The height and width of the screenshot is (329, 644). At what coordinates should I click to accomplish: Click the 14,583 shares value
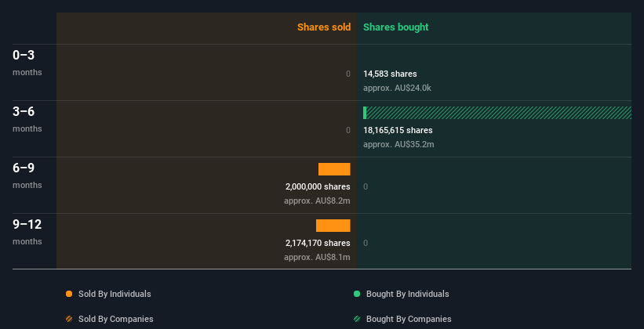pyautogui.click(x=390, y=74)
